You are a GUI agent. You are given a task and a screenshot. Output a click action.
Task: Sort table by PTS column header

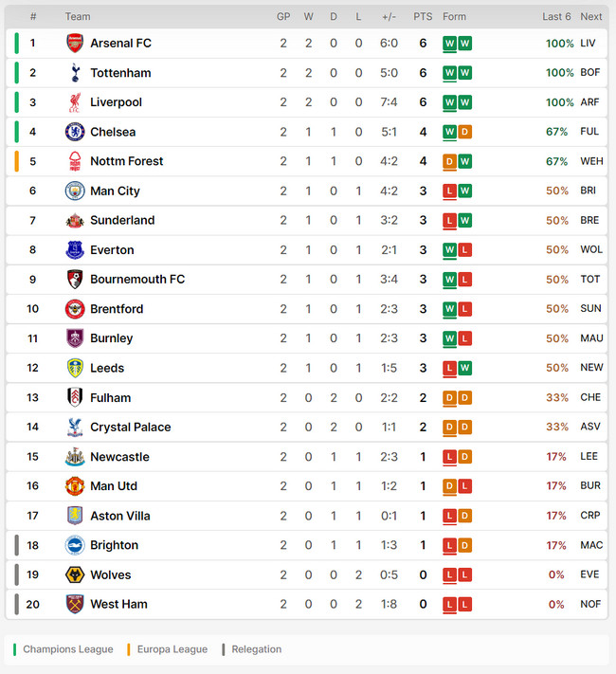point(423,17)
